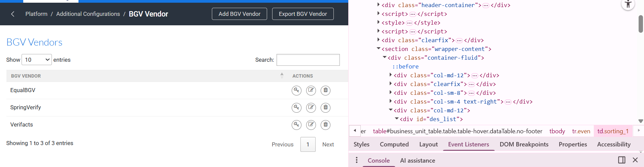Screen dimensions: 644x167
Task: Switch to the Computed tab
Action: 394,144
